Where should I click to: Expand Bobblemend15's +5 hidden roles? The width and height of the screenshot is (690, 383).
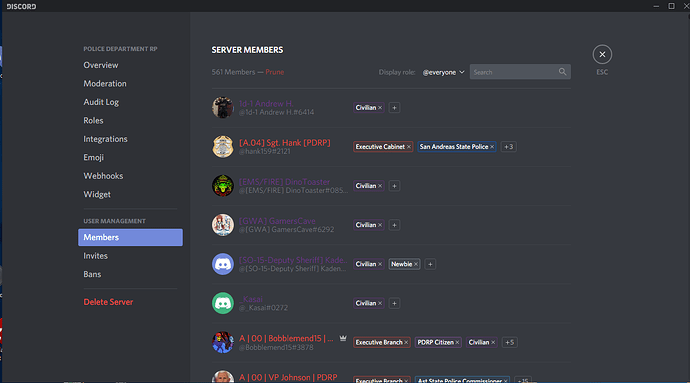coord(510,342)
